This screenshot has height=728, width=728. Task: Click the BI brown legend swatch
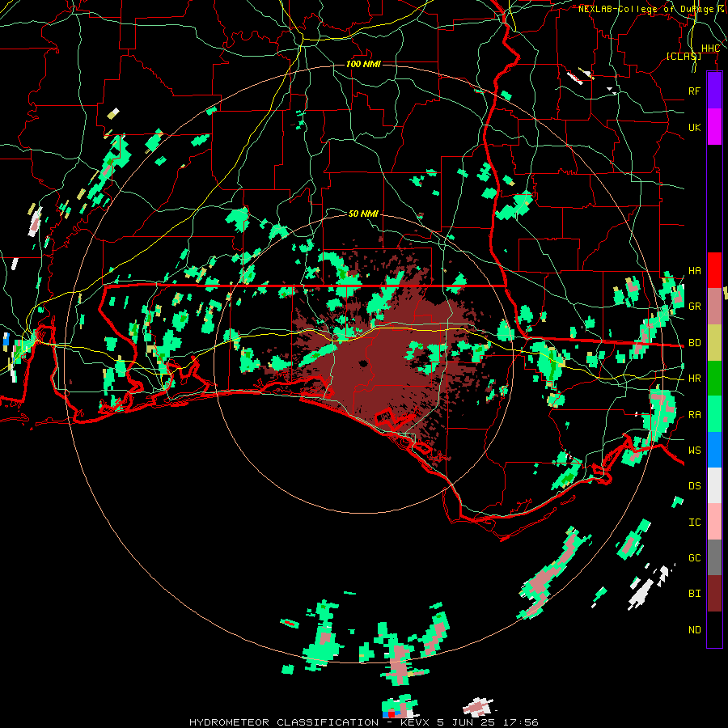[714, 594]
